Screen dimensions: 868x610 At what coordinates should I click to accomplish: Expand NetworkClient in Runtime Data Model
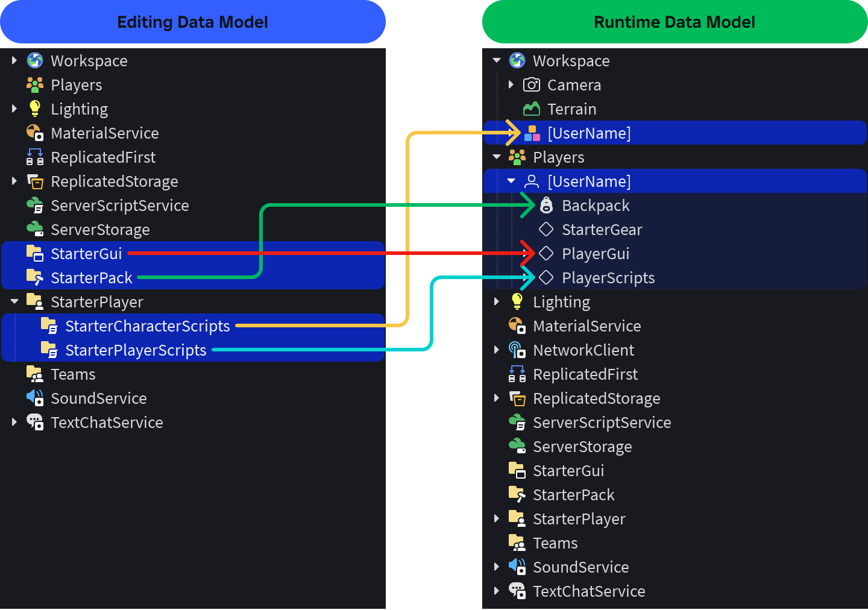(497, 350)
